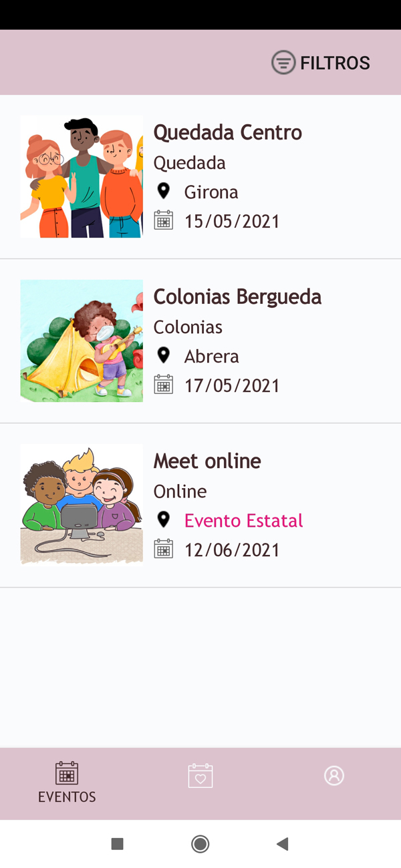Screen dimensions: 401x868
Task: Open the filter icon beside FILTROS
Action: [283, 63]
